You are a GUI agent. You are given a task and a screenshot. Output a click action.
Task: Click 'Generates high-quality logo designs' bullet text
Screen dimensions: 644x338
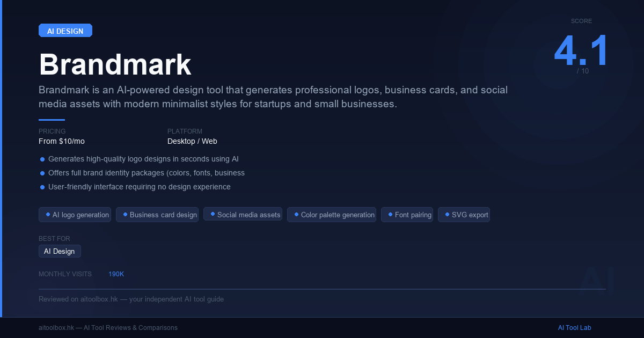point(143,159)
